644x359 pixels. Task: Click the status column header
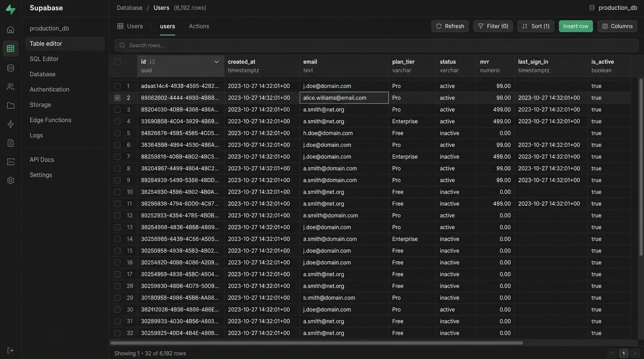pyautogui.click(x=456, y=66)
